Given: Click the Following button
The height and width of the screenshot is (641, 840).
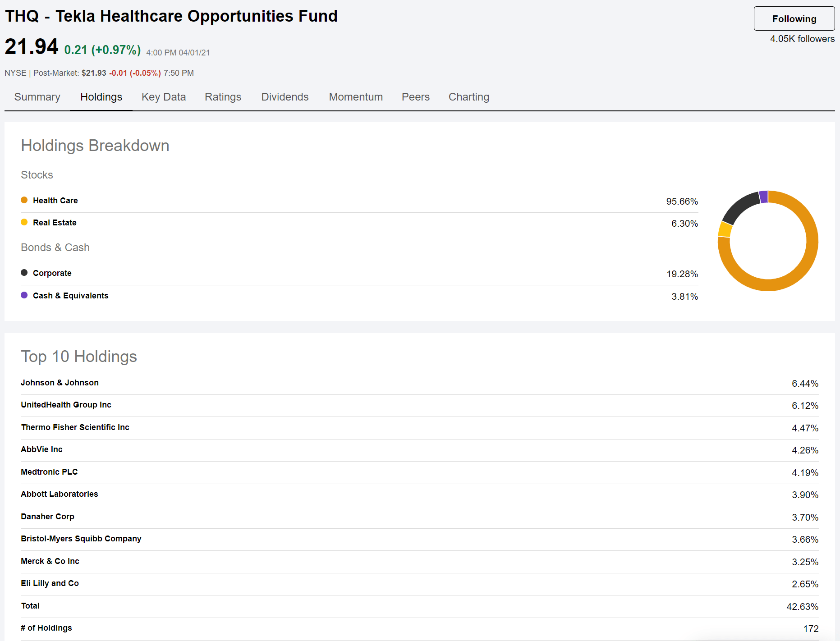Looking at the screenshot, I should [x=794, y=18].
